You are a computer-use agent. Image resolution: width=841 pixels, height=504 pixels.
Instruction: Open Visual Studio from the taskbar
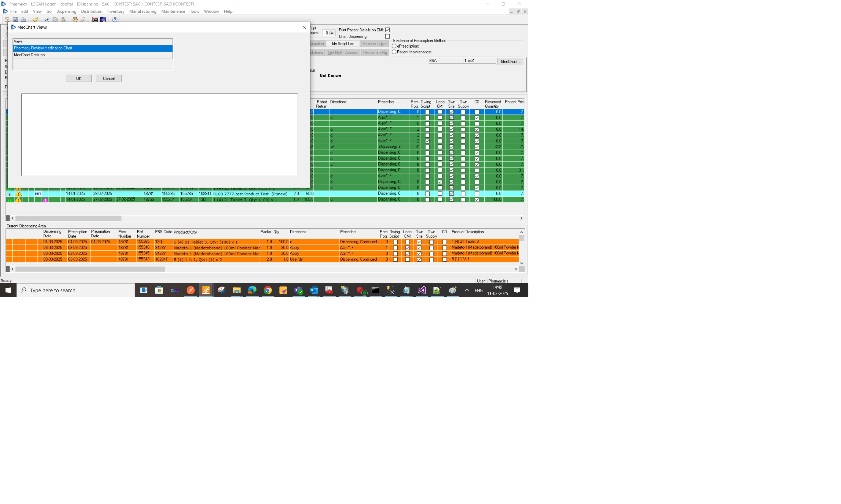422,290
